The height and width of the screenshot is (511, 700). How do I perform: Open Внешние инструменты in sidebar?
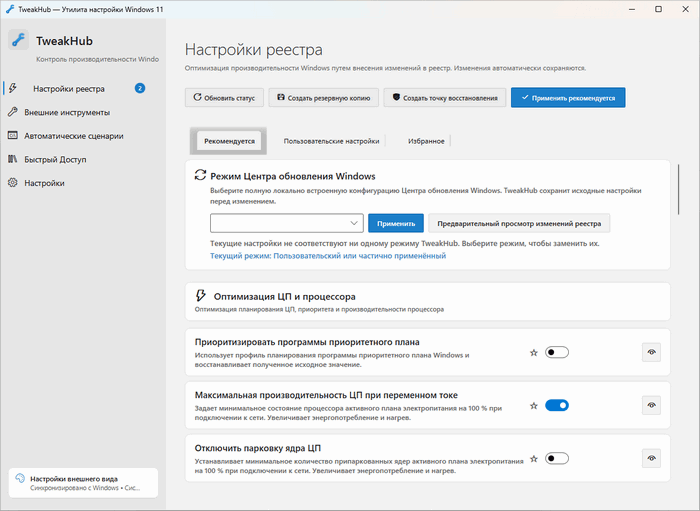(83, 112)
